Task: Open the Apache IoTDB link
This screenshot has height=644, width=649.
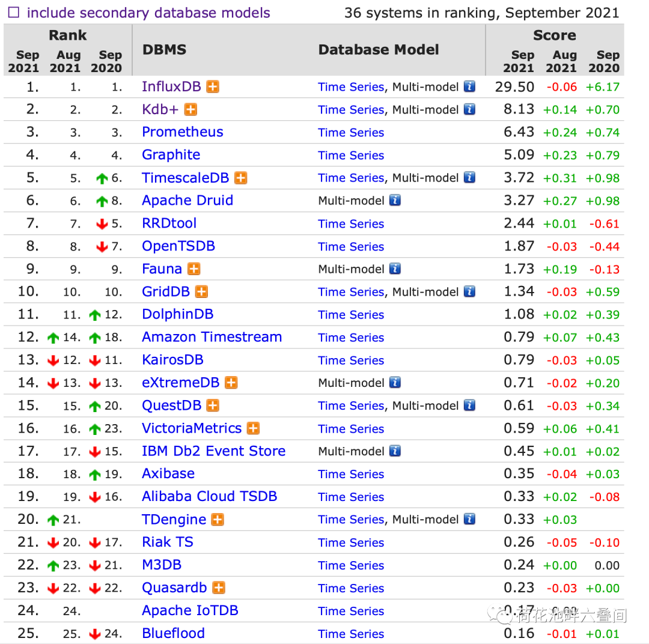Action: [190, 610]
